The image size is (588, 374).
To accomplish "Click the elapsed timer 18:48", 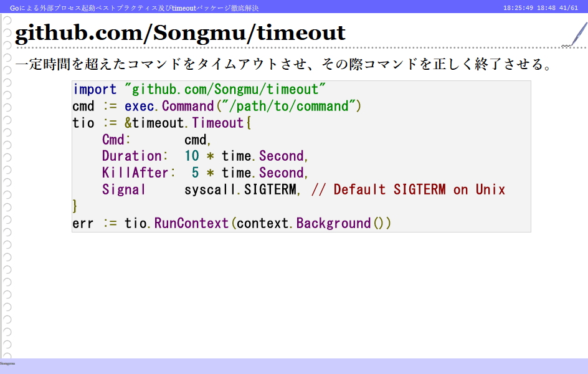I will pos(546,8).
